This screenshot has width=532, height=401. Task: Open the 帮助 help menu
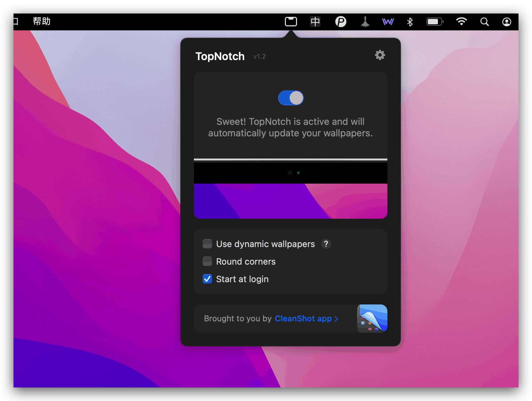(x=42, y=21)
